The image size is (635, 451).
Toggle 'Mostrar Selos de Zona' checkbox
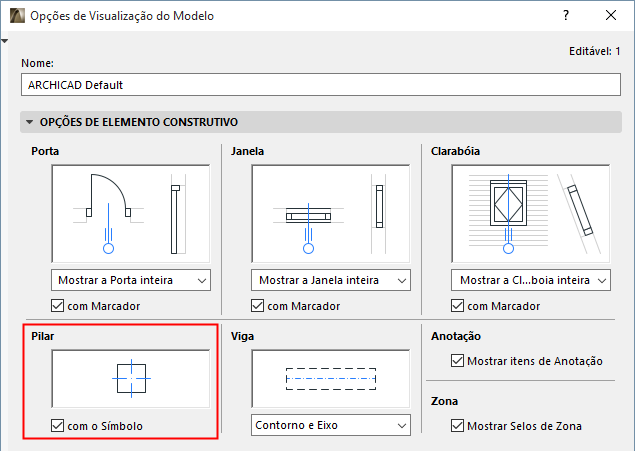(459, 427)
